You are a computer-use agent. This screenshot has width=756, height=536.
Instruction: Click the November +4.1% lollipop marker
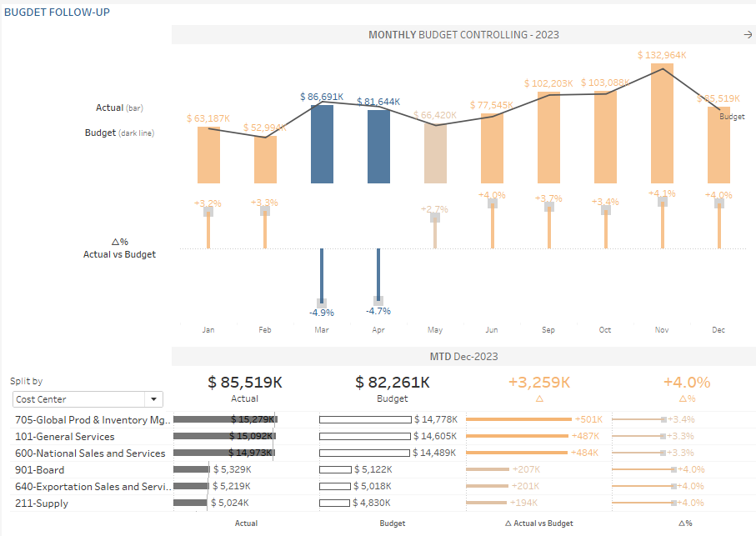coord(663,200)
